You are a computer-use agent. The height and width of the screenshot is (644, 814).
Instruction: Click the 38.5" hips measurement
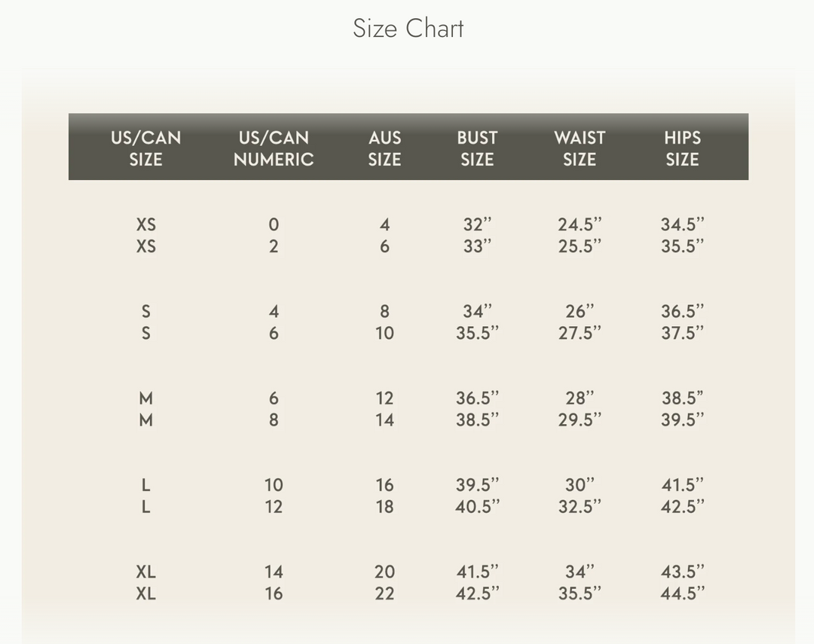coord(682,398)
